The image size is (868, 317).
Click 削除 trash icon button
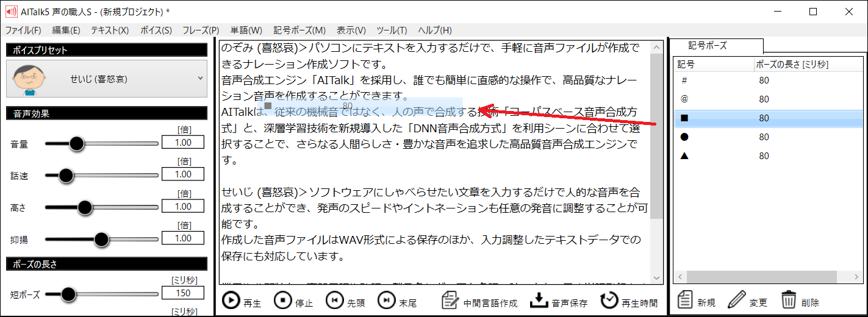pos(800,301)
